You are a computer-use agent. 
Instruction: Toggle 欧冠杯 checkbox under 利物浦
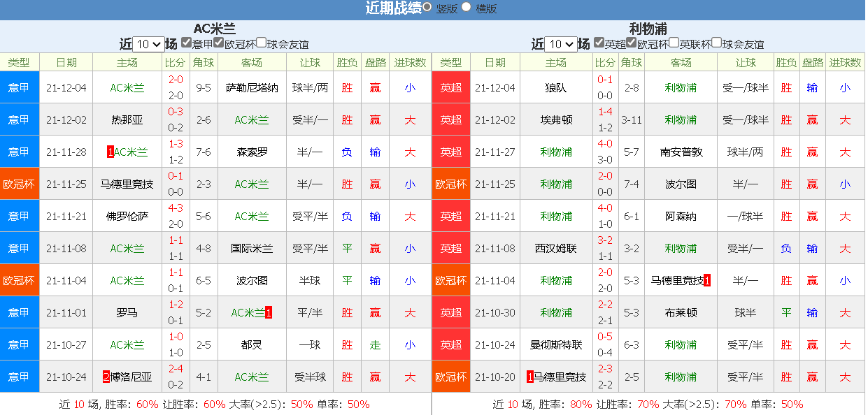pos(632,42)
